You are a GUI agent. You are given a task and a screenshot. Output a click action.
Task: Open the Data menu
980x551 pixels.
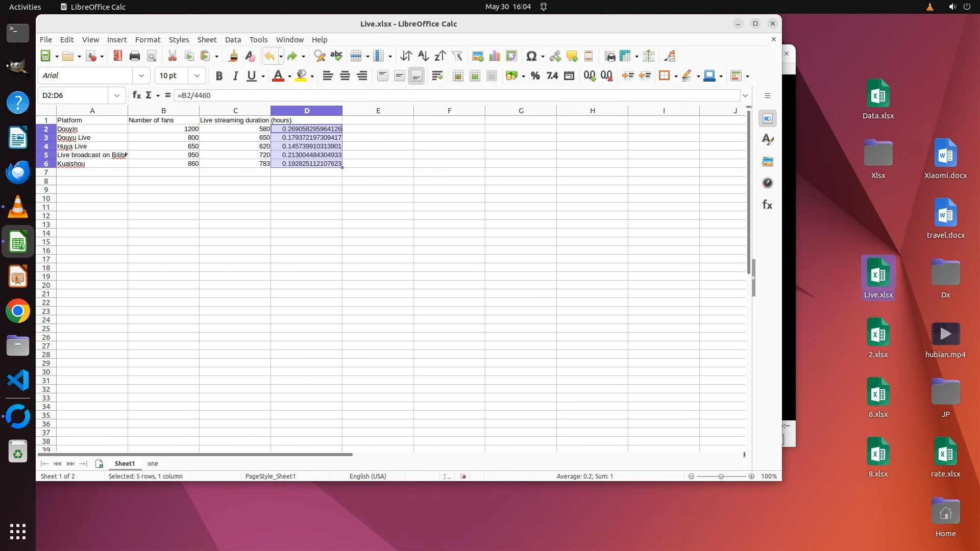click(x=233, y=40)
